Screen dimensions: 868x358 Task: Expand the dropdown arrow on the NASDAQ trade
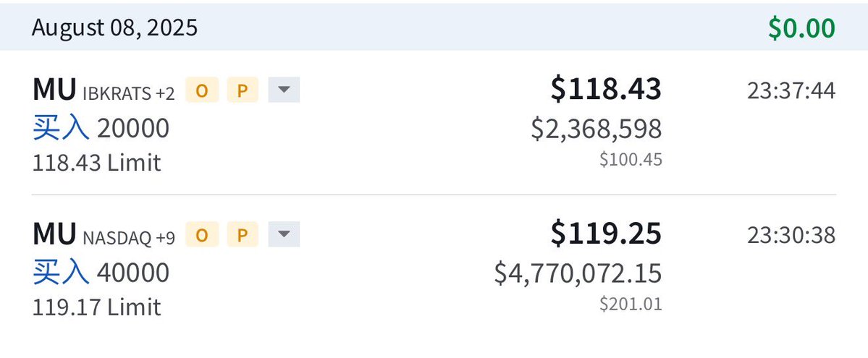[284, 234]
